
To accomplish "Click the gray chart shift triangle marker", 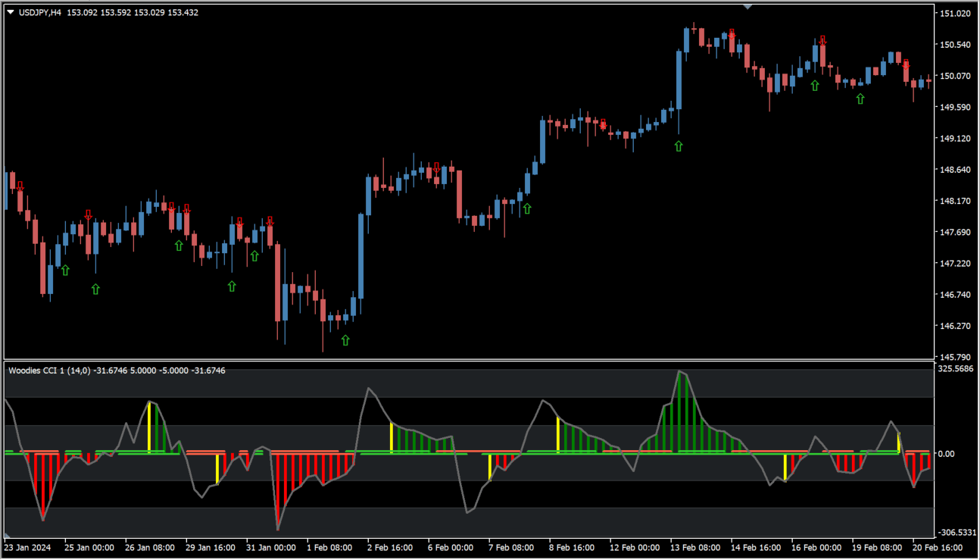I will (x=748, y=6).
